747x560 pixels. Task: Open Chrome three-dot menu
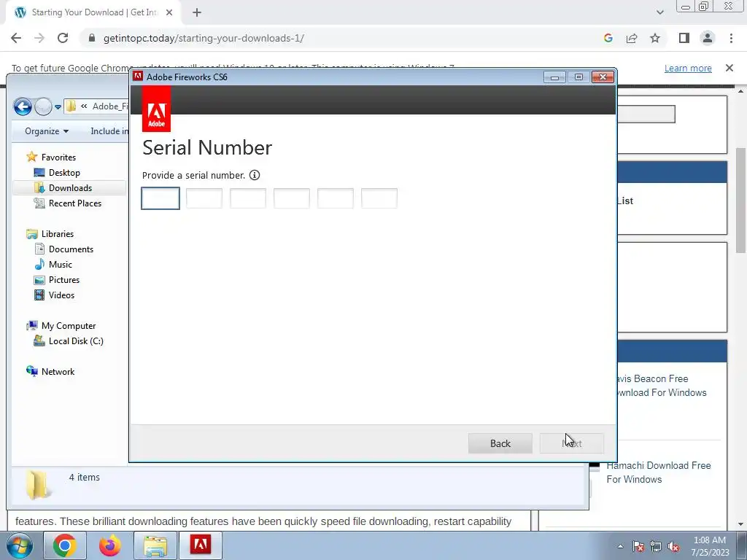pyautogui.click(x=731, y=38)
